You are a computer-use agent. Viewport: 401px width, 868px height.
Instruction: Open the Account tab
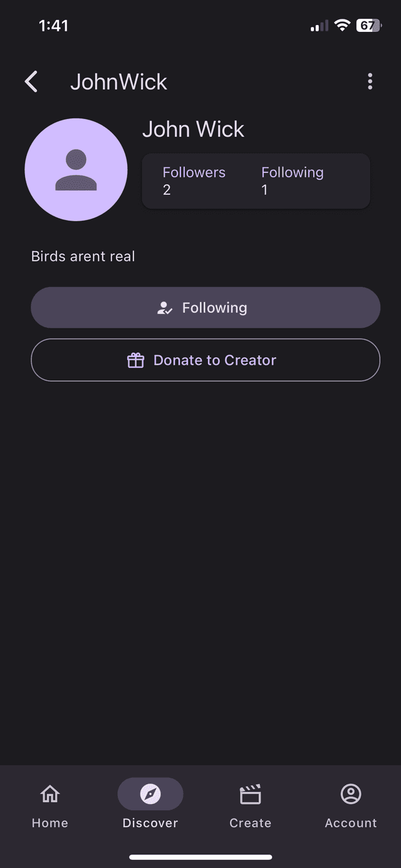(351, 806)
